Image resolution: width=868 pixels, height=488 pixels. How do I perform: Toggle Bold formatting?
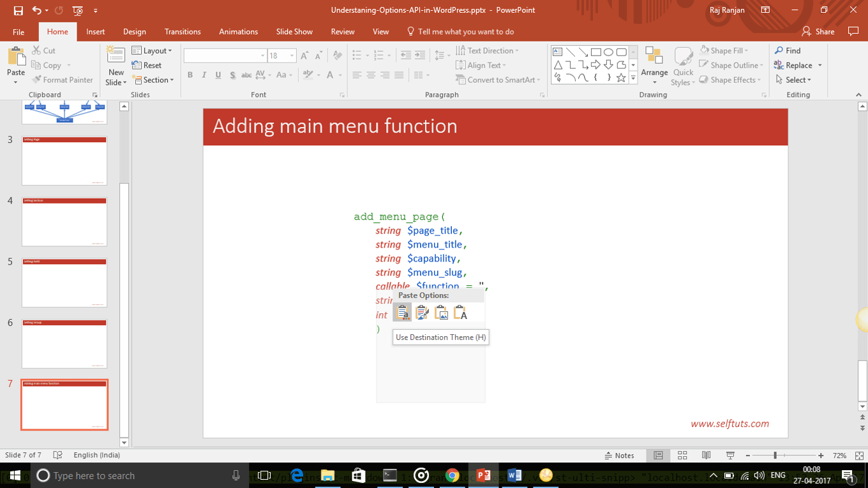(190, 75)
